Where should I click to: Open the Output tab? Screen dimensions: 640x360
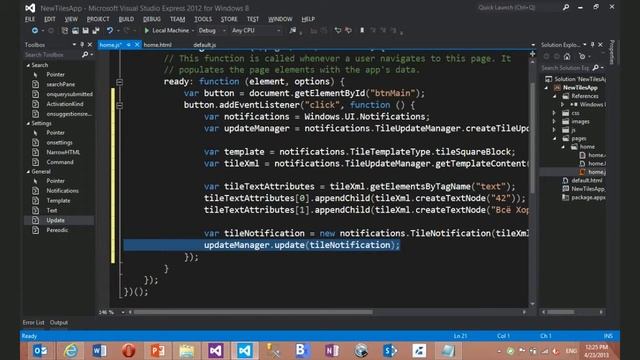coord(59,322)
